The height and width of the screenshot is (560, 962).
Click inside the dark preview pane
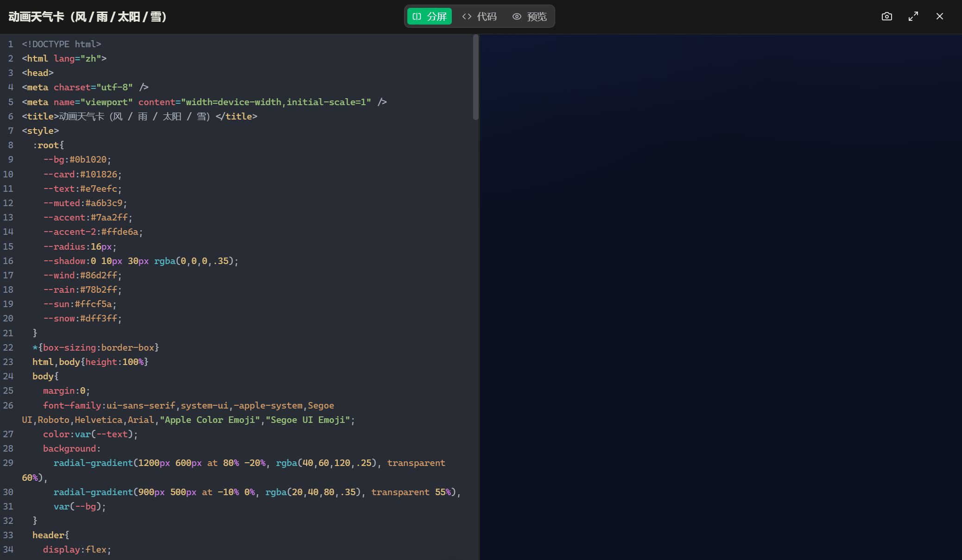pyautogui.click(x=721, y=296)
